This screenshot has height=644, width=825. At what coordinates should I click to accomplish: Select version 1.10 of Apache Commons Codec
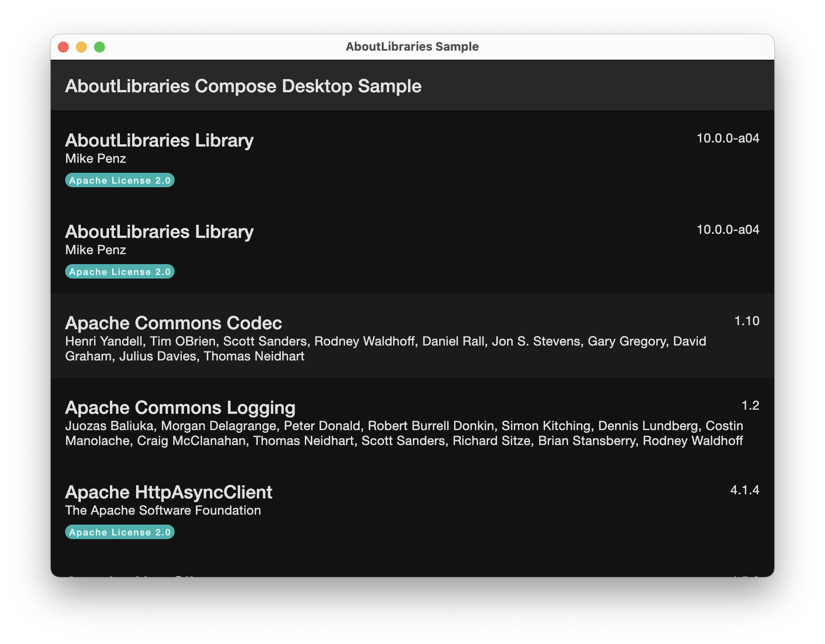pos(746,321)
